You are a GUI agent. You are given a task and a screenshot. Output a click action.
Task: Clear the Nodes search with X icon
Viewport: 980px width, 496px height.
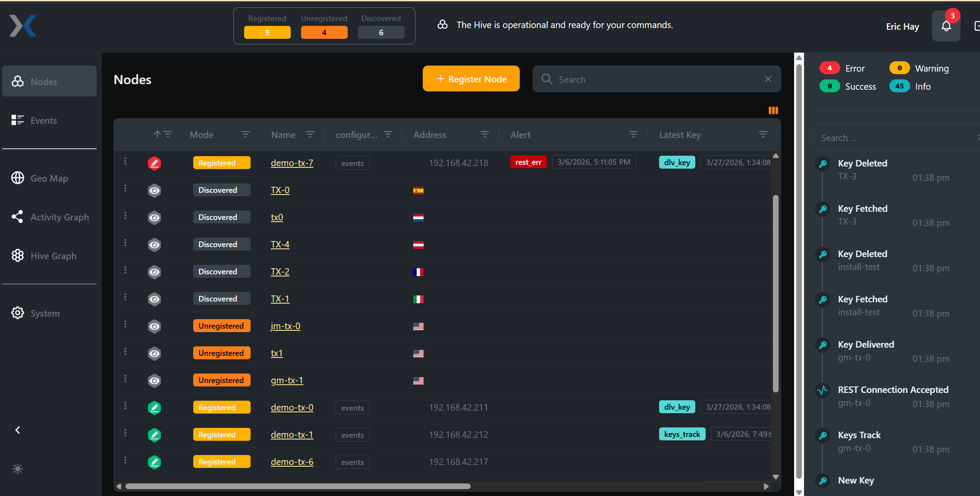(768, 79)
